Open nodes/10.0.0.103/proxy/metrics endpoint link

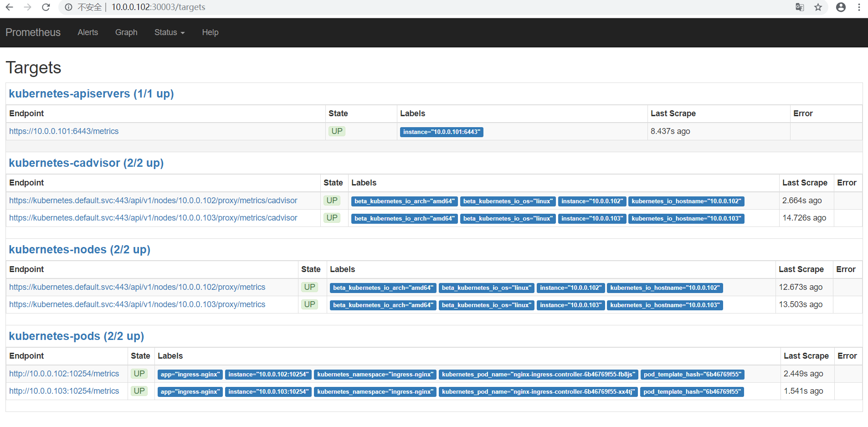coord(137,304)
